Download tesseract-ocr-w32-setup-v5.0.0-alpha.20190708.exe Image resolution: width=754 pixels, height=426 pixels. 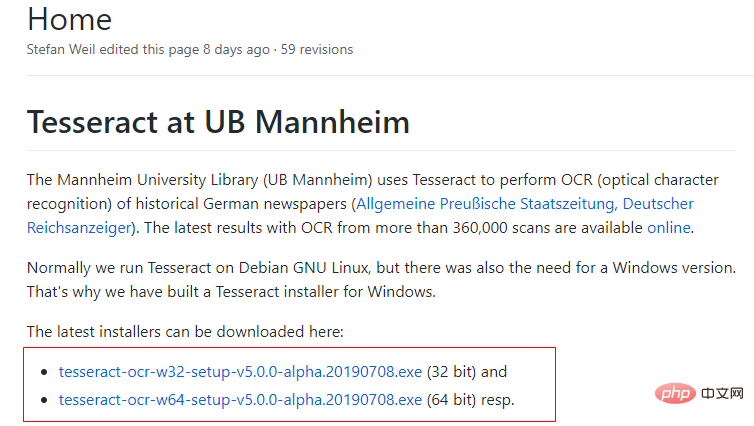pos(240,372)
